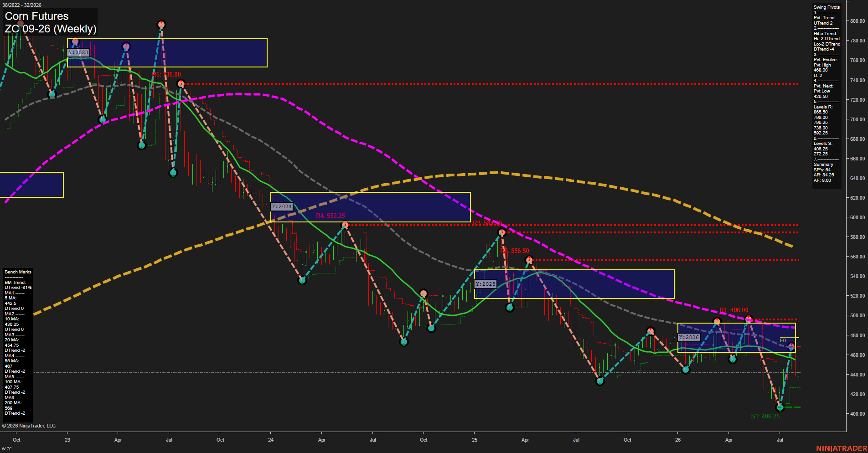Click the SP's: 64 summary value
This screenshot has height=453, width=868.
click(822, 170)
